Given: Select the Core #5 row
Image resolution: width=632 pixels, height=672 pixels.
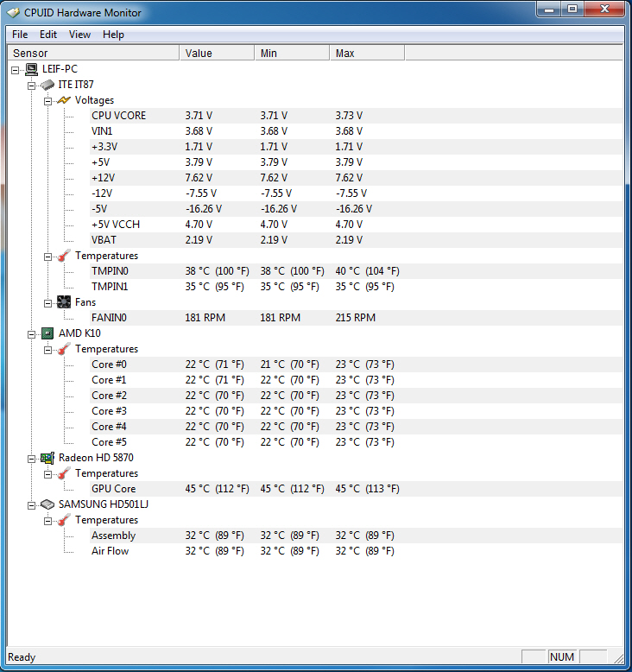Looking at the screenshot, I should tap(356, 442).
